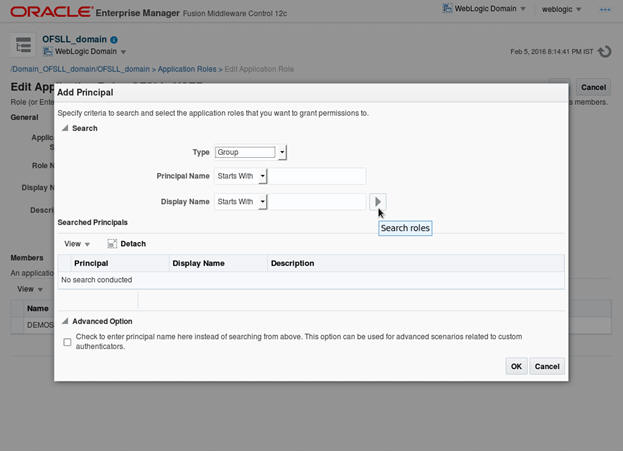Click the refresh page icon
Screen dimensions: 623x452
(605, 52)
